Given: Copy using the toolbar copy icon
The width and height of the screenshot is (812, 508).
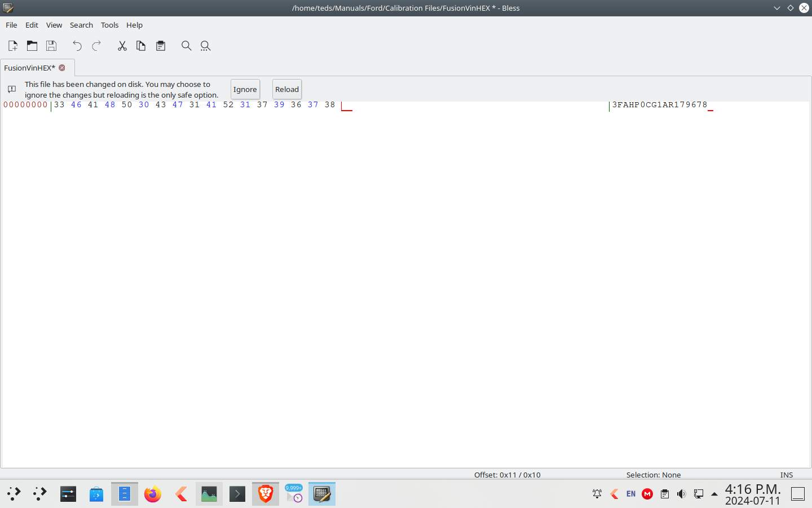Looking at the screenshot, I should 141,46.
